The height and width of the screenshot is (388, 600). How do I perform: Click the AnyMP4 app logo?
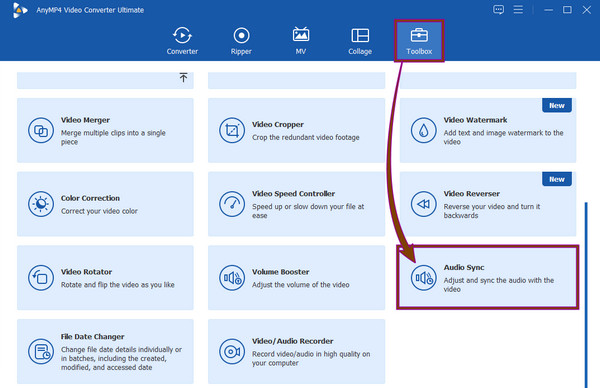[x=19, y=10]
